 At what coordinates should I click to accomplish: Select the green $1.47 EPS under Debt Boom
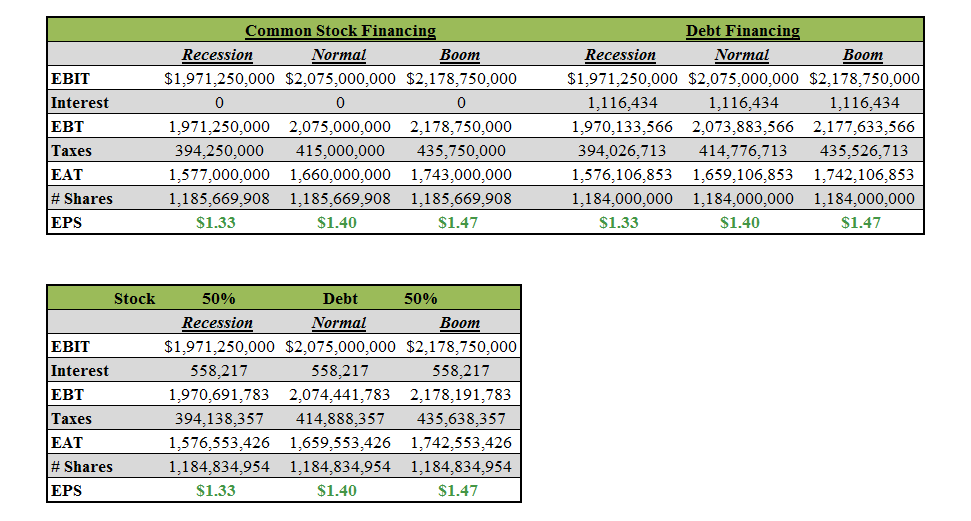pyautogui.click(x=860, y=223)
